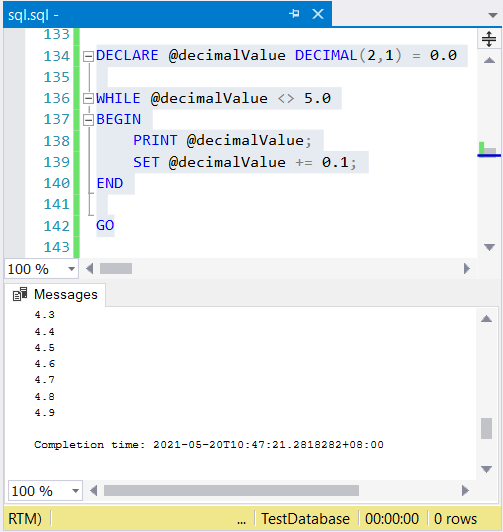Click the Completion time message
The width and height of the screenshot is (503, 532).
(209, 445)
